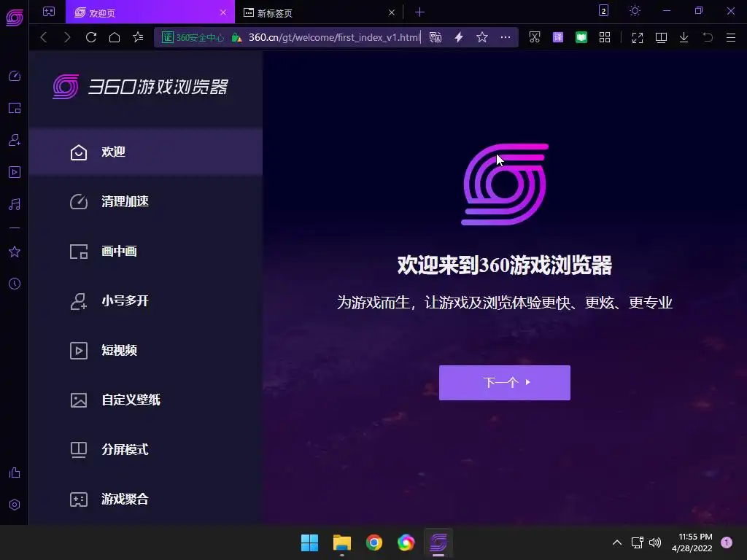This screenshot has height=560, width=747.
Task: Select the 短视频 menu item
Action: [x=146, y=351]
